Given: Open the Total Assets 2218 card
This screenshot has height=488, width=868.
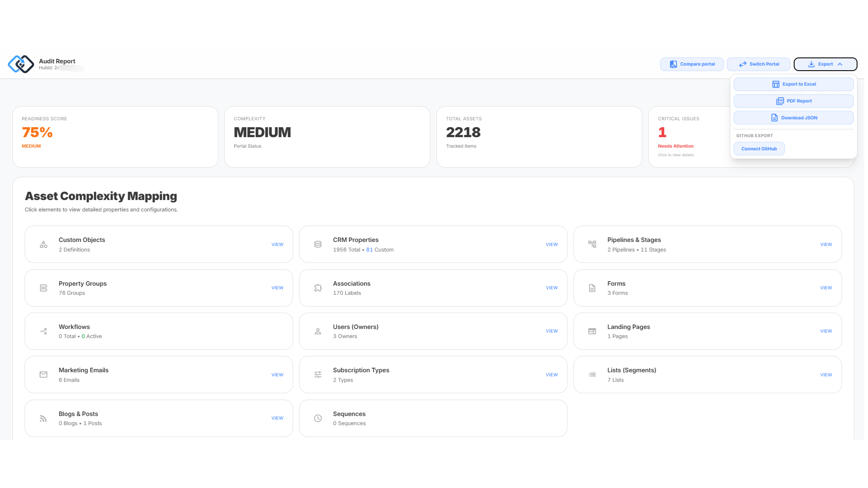Looking at the screenshot, I should [539, 137].
